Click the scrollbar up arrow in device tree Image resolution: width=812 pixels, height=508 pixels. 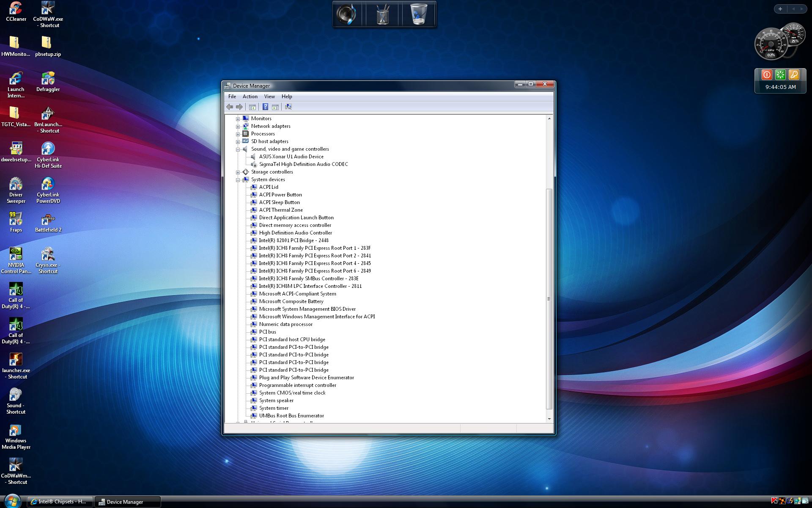coord(549,119)
